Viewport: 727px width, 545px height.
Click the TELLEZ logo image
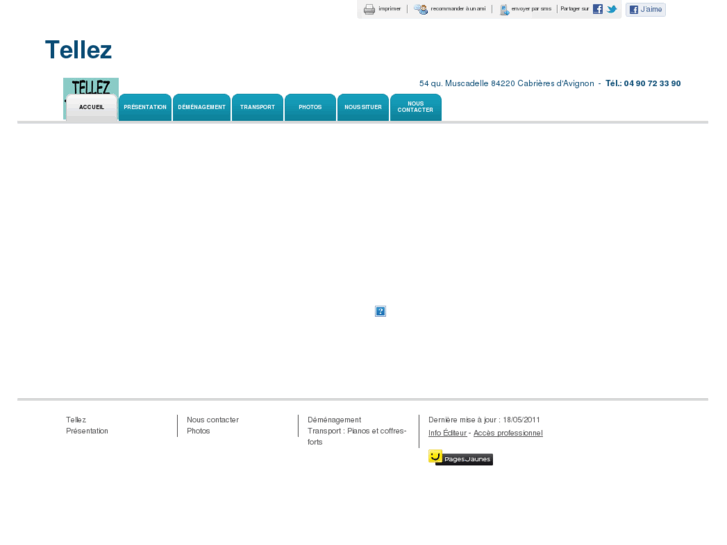point(91,86)
